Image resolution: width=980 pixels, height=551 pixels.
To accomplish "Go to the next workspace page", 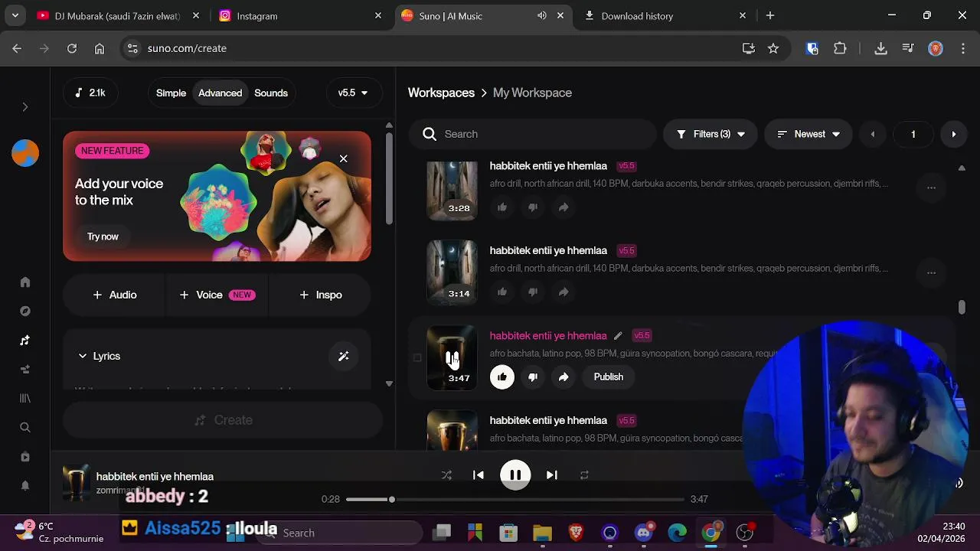I will [x=954, y=134].
